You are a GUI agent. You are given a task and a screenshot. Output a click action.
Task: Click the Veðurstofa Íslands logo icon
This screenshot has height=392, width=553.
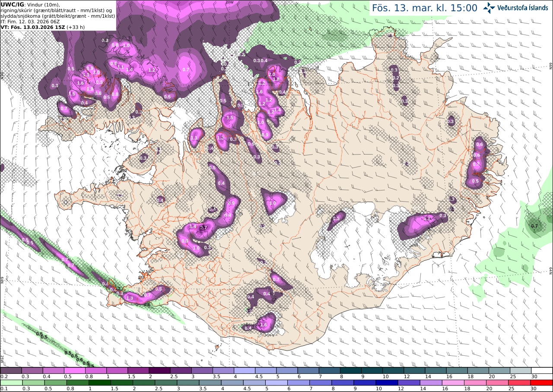pos(489,7)
